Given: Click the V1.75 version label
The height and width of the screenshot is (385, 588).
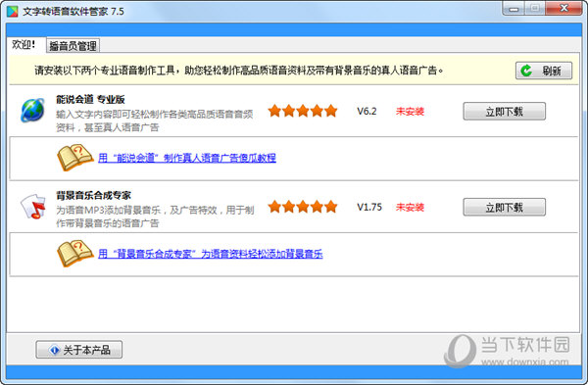Looking at the screenshot, I should (369, 207).
